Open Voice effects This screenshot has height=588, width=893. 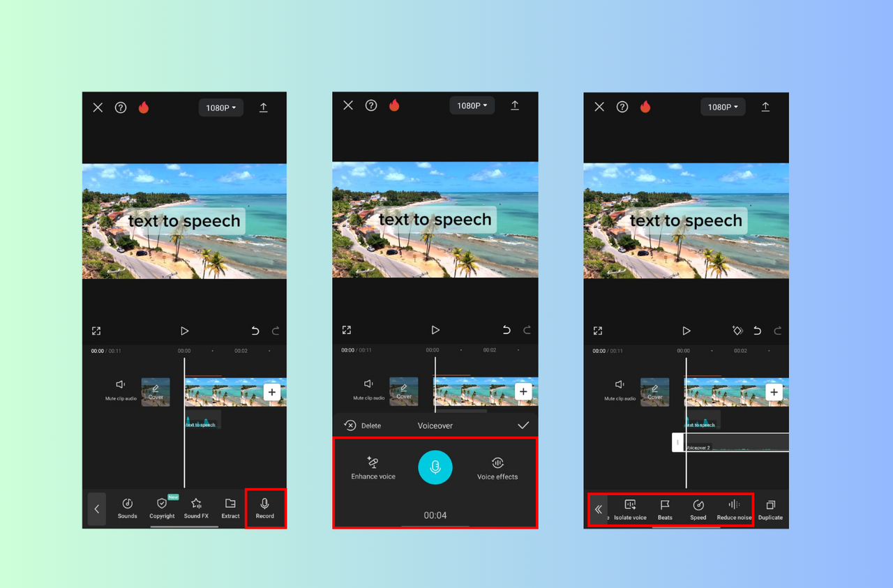tap(497, 467)
